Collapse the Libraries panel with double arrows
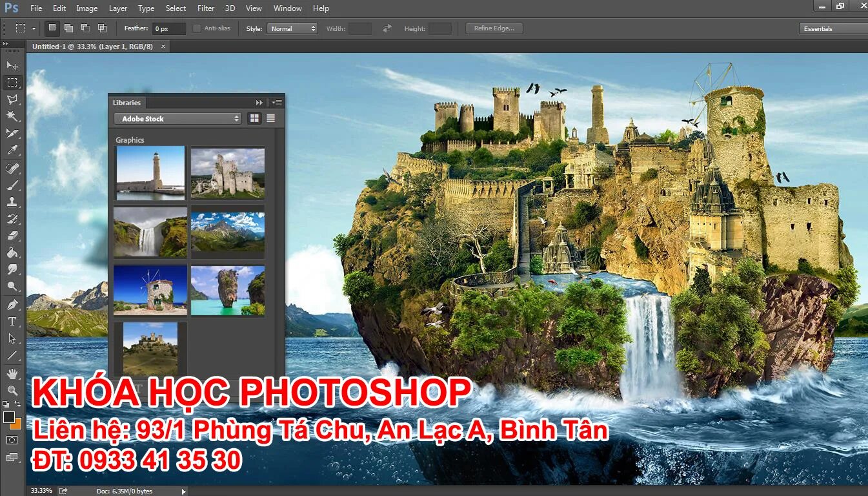Image resolution: width=868 pixels, height=496 pixels. click(x=259, y=102)
